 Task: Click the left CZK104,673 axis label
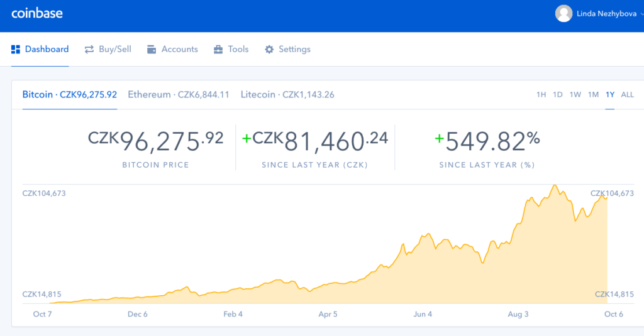pyautogui.click(x=44, y=193)
